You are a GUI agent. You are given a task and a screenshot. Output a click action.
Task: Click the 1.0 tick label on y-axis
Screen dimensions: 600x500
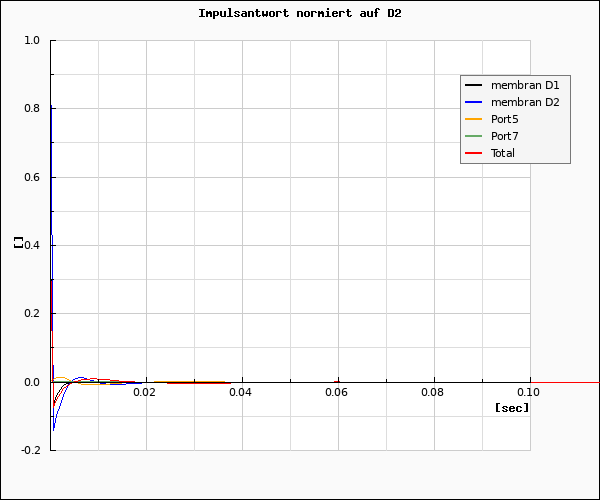click(x=32, y=41)
